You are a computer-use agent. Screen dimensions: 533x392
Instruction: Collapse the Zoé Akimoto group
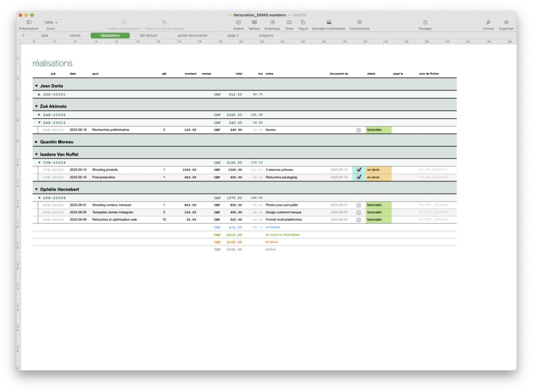pyautogui.click(x=37, y=107)
